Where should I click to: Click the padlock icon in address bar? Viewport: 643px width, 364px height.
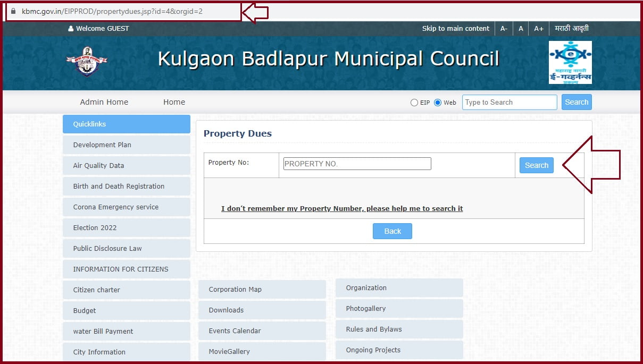pos(13,11)
